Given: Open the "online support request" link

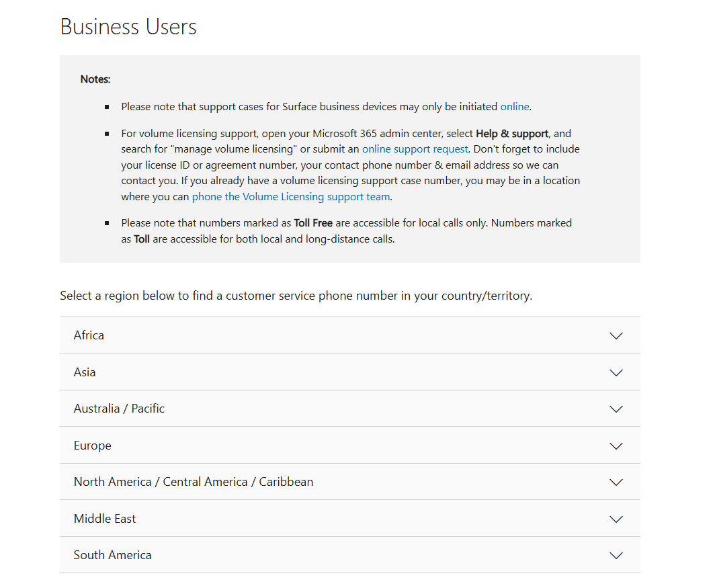Looking at the screenshot, I should [x=415, y=149].
